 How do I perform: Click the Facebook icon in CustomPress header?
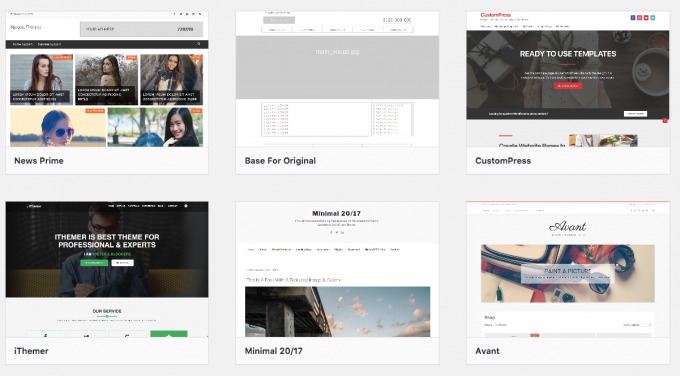633,18
